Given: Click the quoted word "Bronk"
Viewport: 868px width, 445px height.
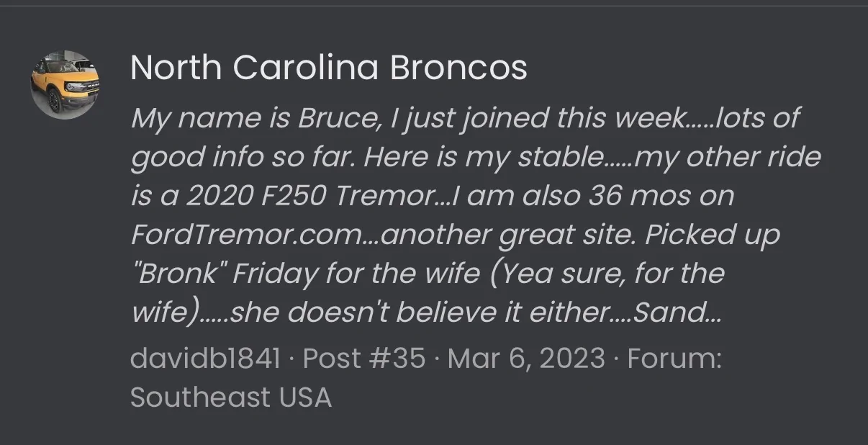Looking at the screenshot, I should coord(178,274).
